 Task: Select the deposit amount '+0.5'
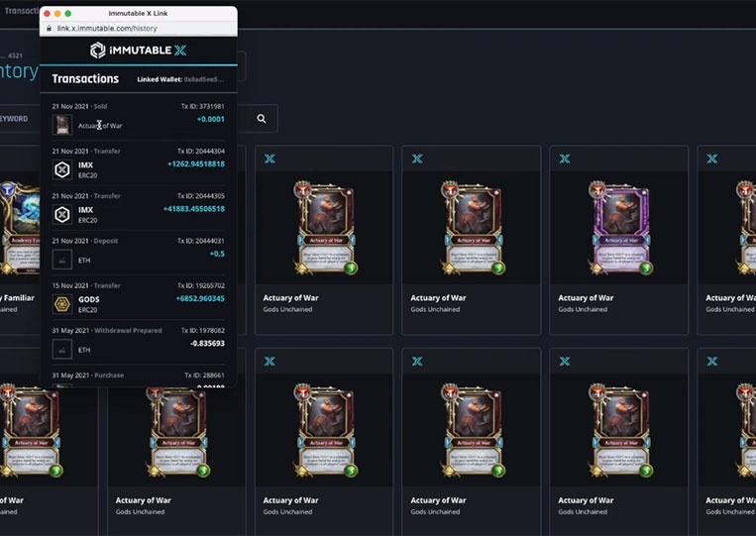217,254
